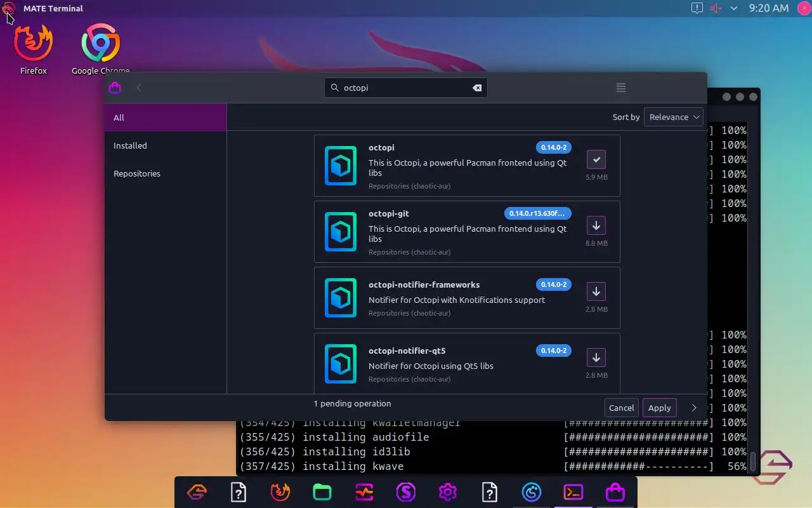Screen dimensions: 812x508
Task: Click the octopi-notifier-qt5 package icon
Action: tap(341, 363)
